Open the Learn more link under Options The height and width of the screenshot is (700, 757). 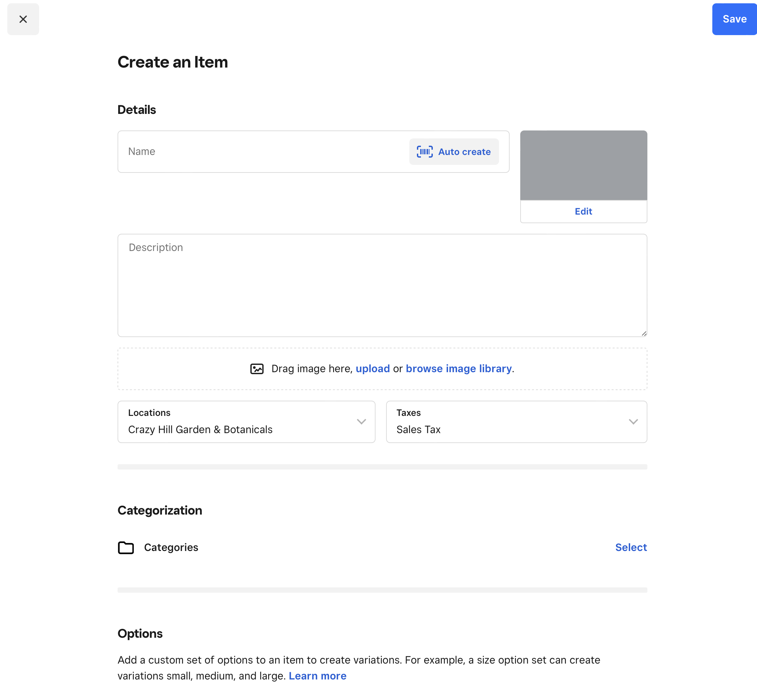tap(317, 676)
